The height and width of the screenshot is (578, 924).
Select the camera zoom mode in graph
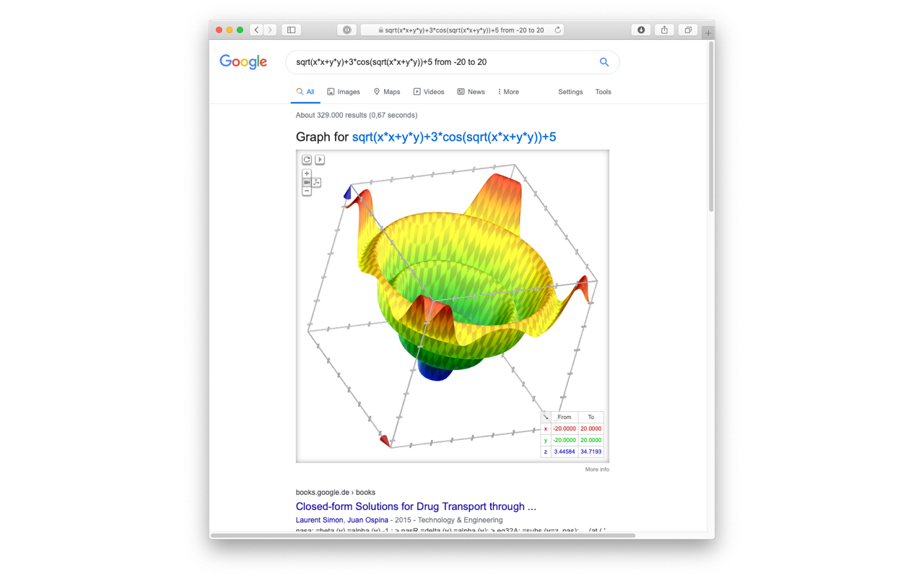tap(307, 182)
